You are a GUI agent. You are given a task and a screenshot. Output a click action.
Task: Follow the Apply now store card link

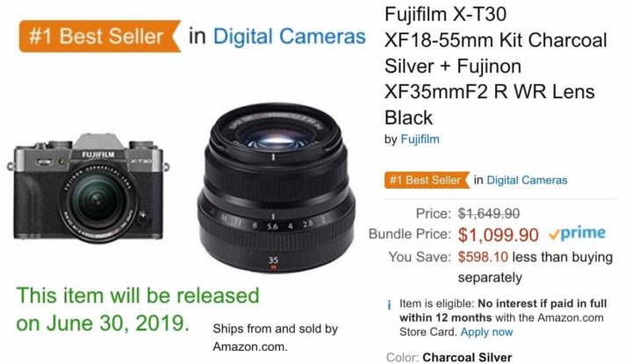coord(486,332)
